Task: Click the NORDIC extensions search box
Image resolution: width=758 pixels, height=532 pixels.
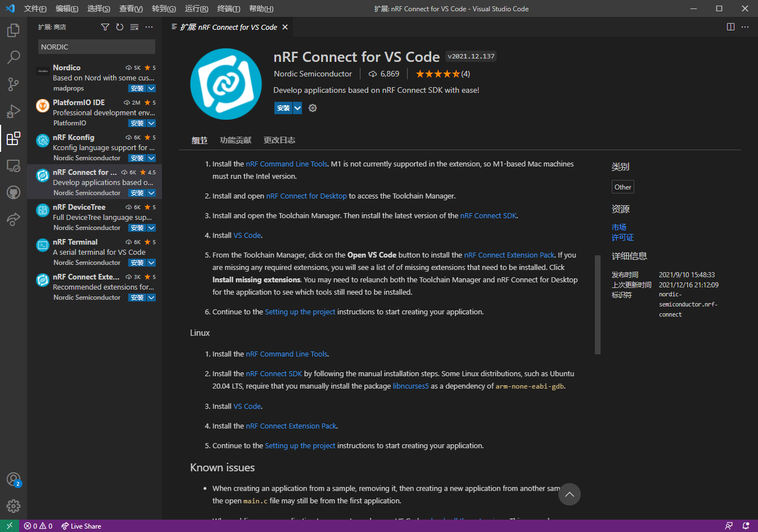Action: pyautogui.click(x=97, y=47)
